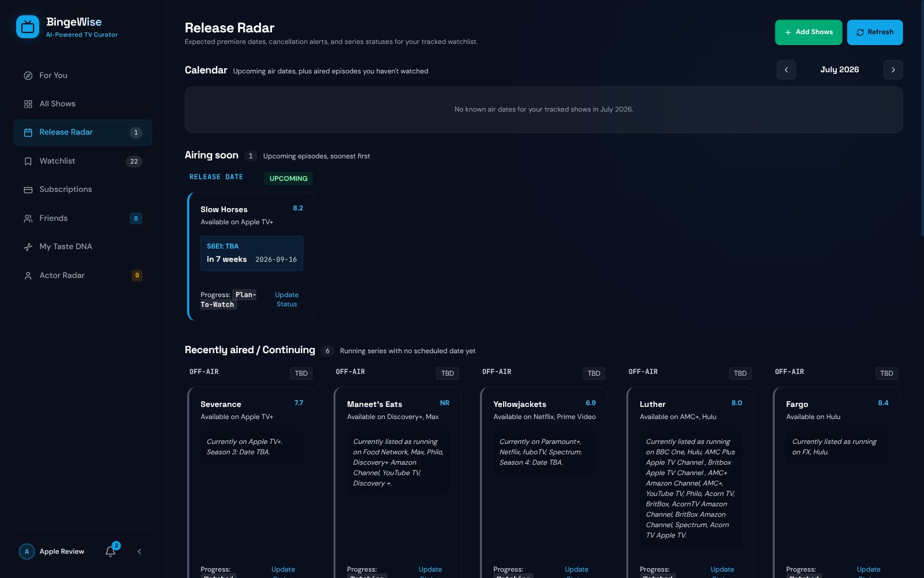Click the Watchlist count badge 22
This screenshot has width=924, height=578.
pos(134,162)
